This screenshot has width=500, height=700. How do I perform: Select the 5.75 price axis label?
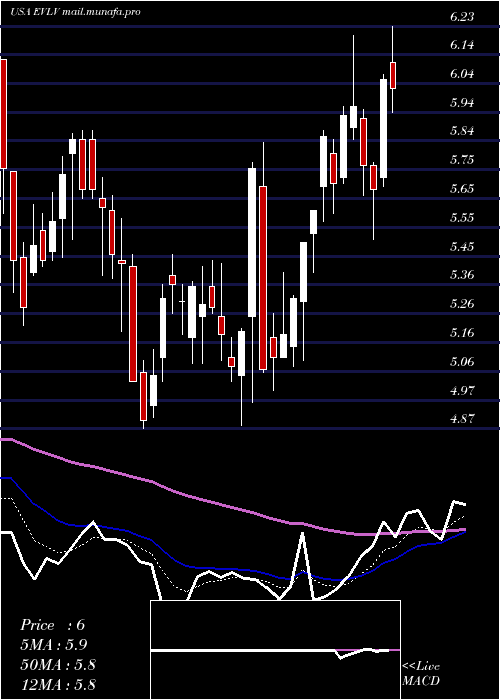(x=462, y=160)
